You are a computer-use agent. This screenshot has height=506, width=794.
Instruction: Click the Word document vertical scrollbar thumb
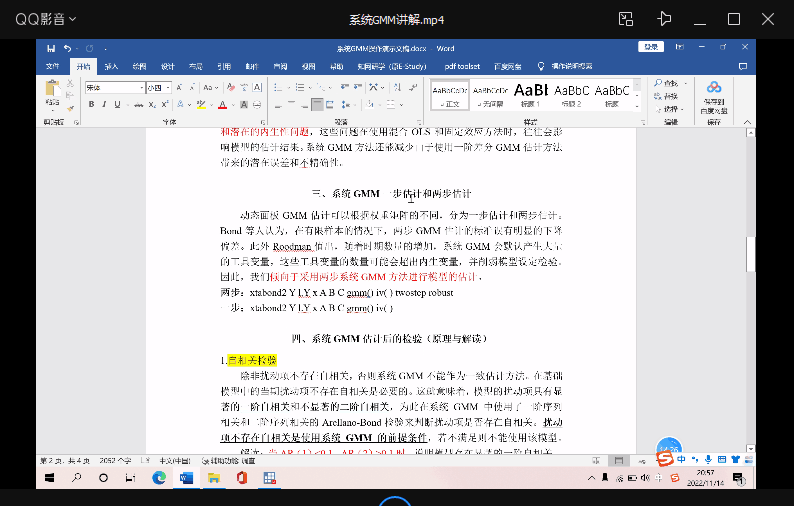[750, 254]
